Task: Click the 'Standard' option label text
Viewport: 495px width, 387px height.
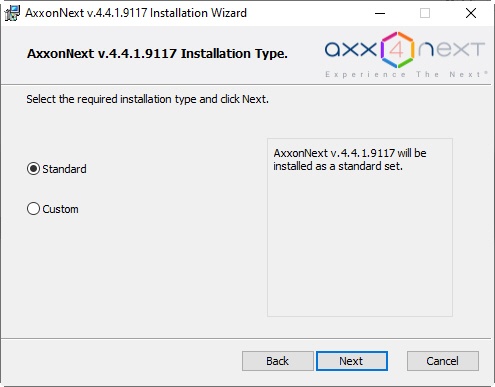Action: (x=64, y=169)
